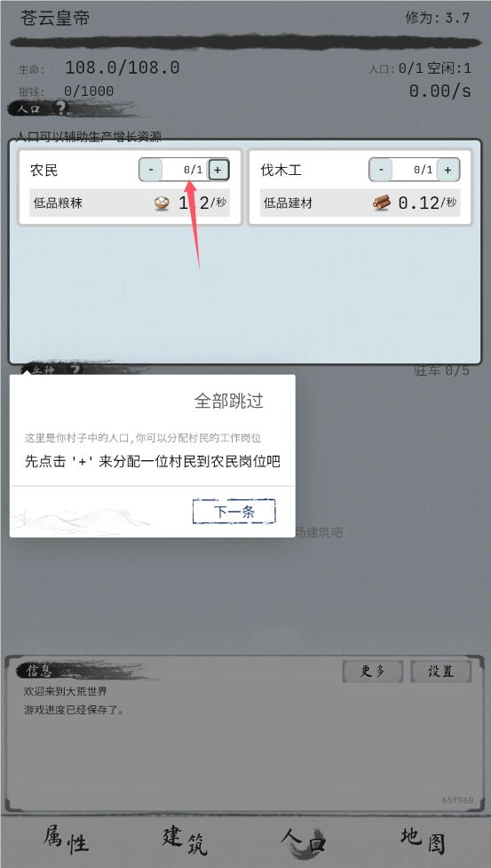The height and width of the screenshot is (868, 491).
Task: Select the 人口 bottom tab
Action: tap(303, 840)
